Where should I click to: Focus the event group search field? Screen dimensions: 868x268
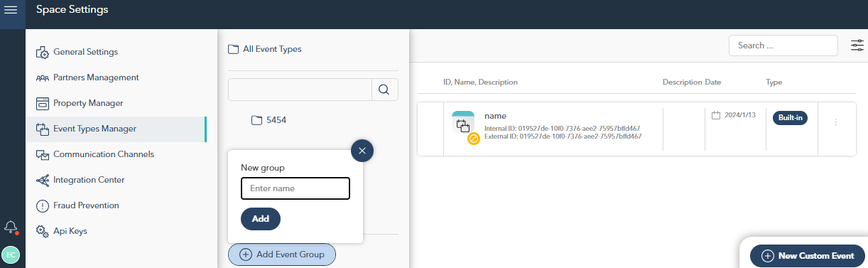[300, 90]
